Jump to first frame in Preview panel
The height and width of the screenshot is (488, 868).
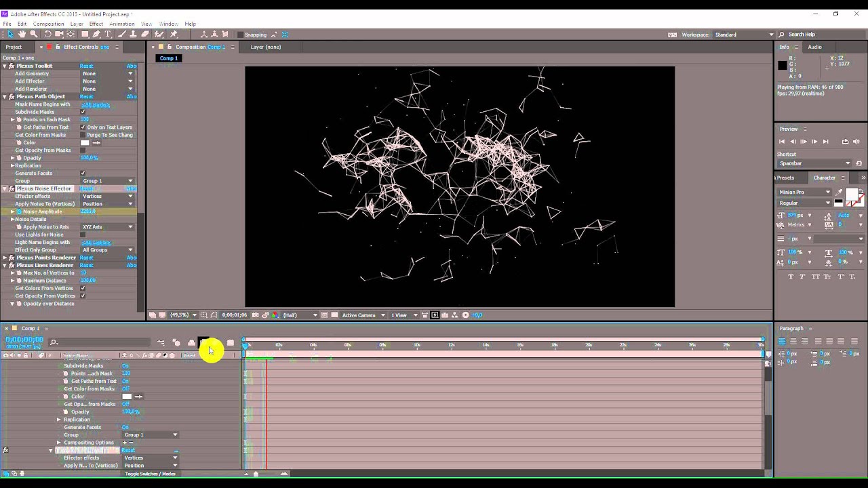pos(782,142)
